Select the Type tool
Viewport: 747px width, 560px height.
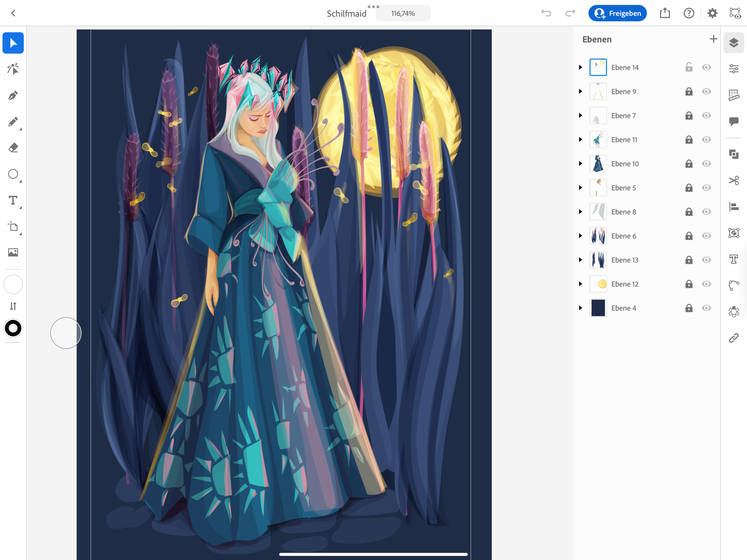(13, 200)
